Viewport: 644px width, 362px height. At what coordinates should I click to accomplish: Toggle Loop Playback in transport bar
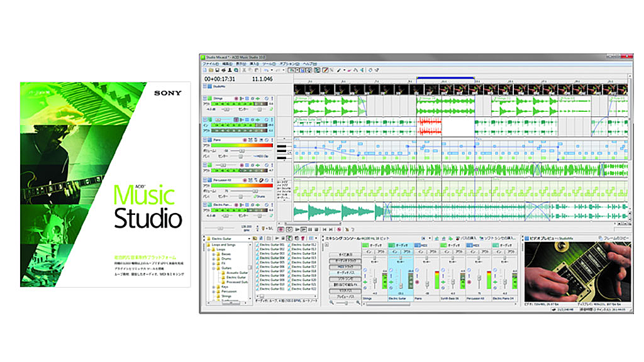289,229
